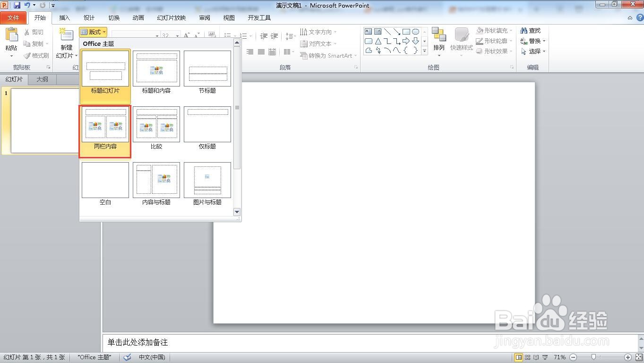Zoom in with the plus button
The width and height of the screenshot is (644, 363).
(628, 357)
